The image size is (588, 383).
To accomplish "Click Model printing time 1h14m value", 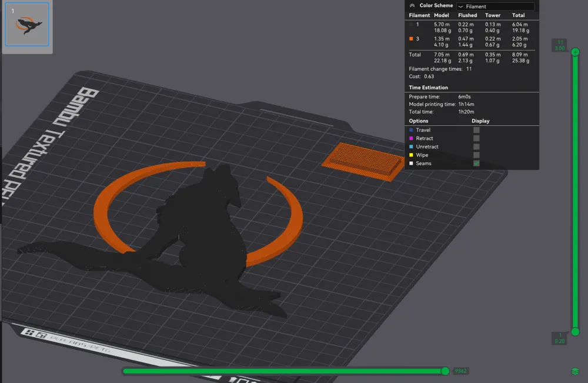I will pyautogui.click(x=466, y=104).
